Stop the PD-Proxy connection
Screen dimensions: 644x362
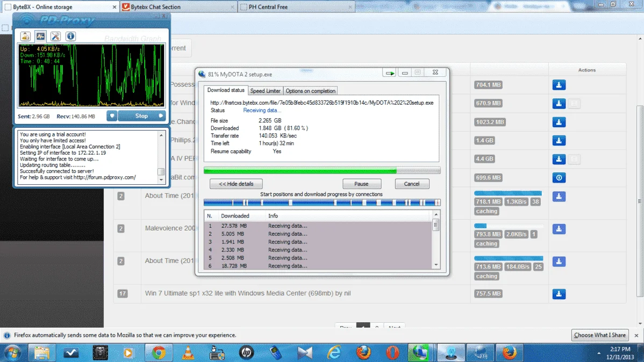tap(142, 116)
